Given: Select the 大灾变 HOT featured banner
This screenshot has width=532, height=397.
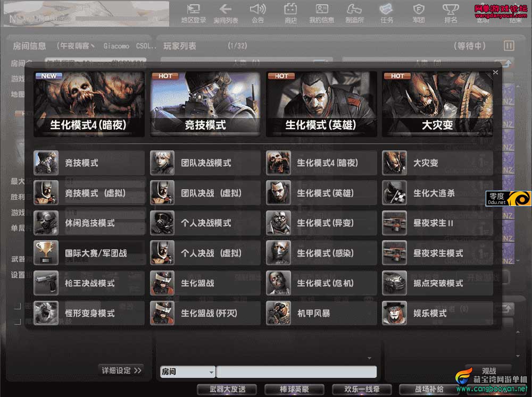Looking at the screenshot, I should click(x=437, y=104).
